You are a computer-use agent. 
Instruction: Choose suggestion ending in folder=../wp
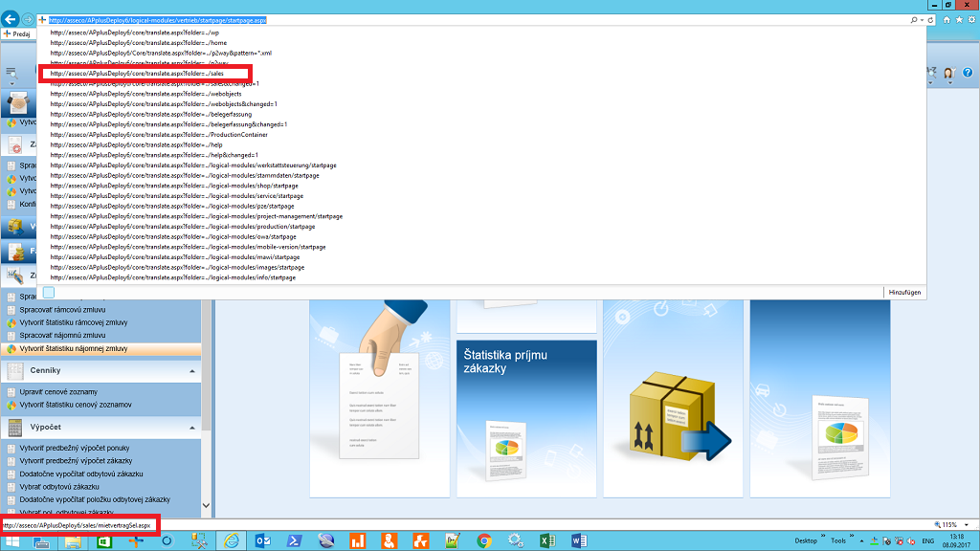(134, 33)
